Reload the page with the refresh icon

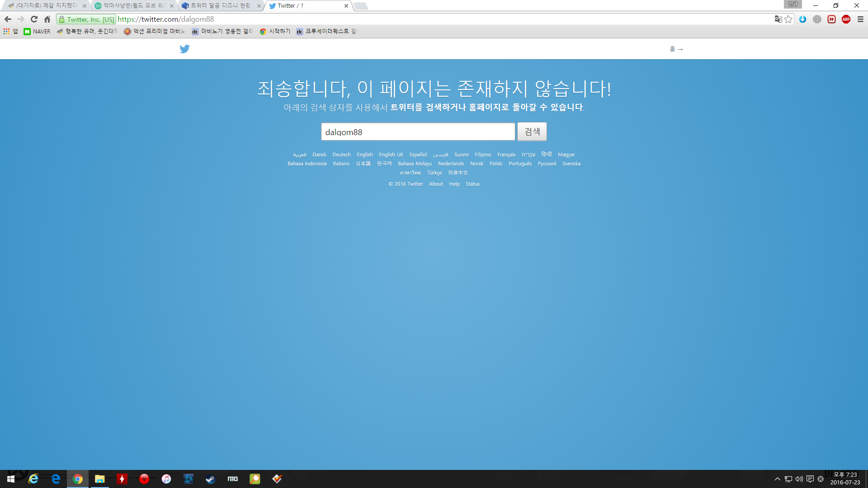point(34,19)
